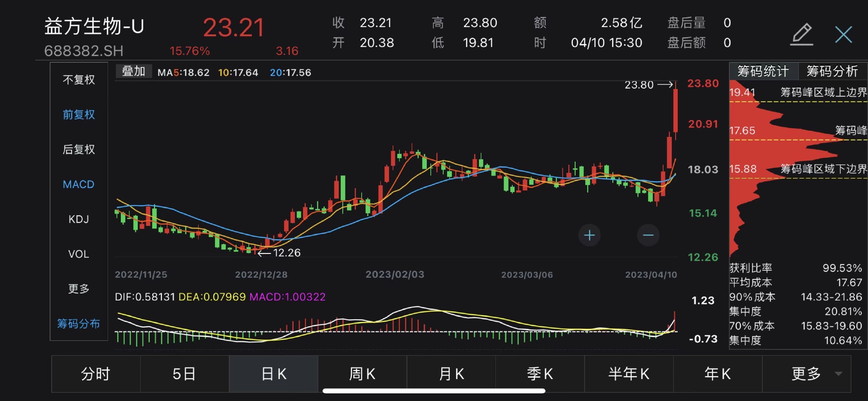Select the 半年K half-year candlestick tab
Image resolution: width=868 pixels, height=401 pixels.
coord(629,374)
